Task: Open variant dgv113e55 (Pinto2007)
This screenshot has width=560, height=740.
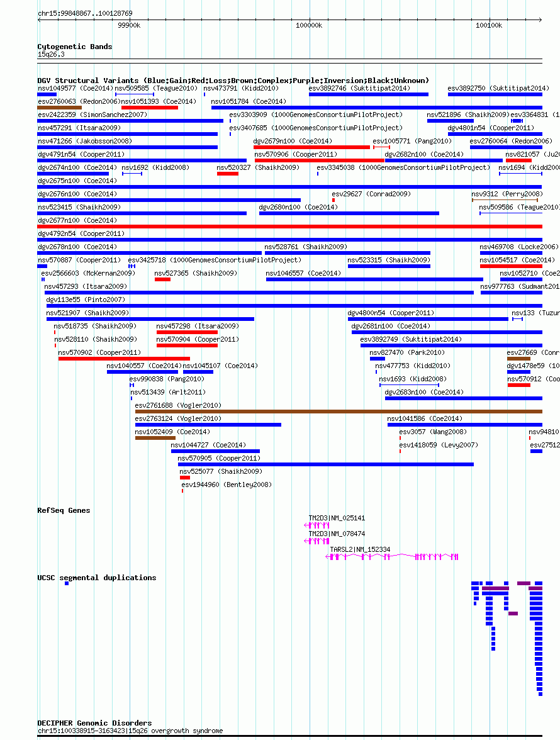Action: (294, 306)
